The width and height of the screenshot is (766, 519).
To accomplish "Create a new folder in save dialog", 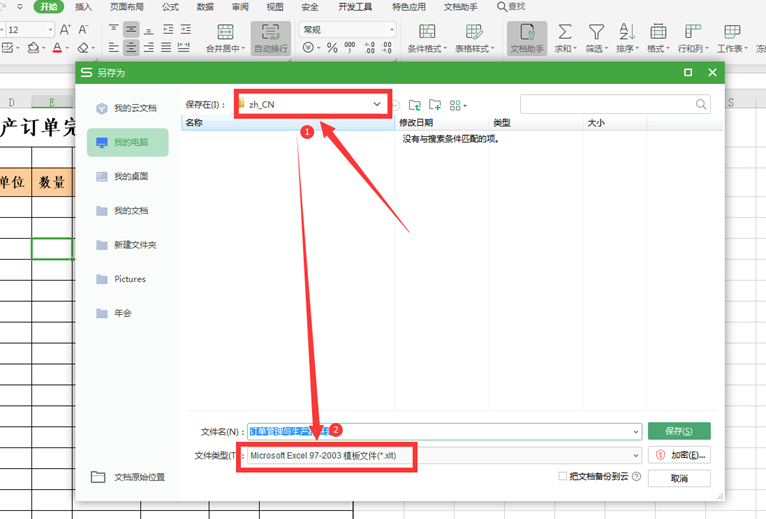I will point(435,105).
